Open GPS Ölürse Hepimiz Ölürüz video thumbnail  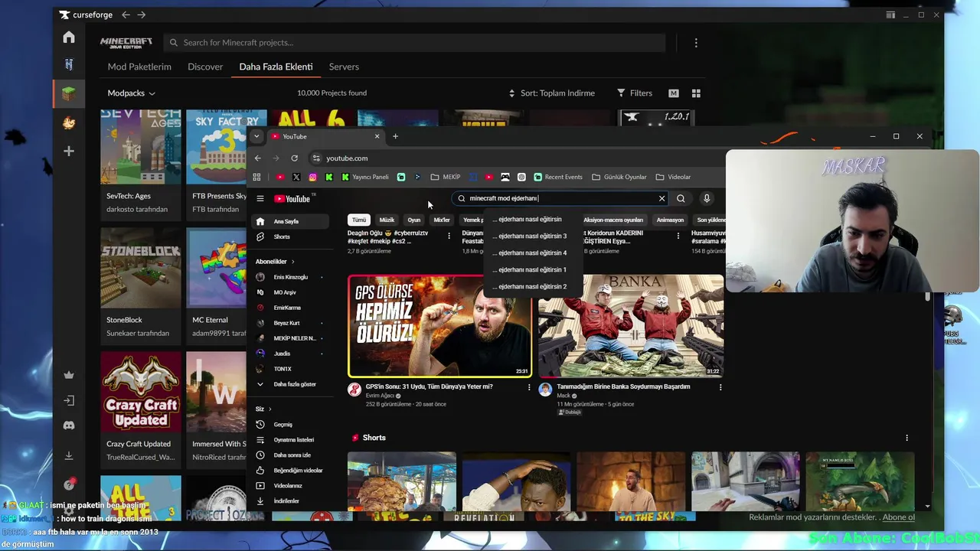439,326
